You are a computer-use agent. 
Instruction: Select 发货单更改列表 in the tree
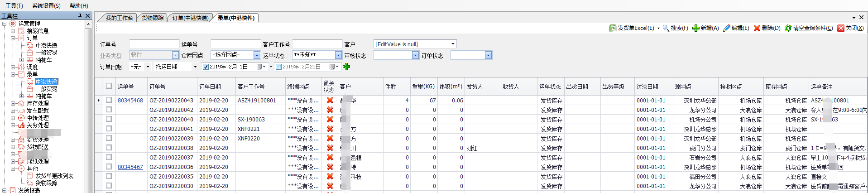pyautogui.click(x=54, y=176)
